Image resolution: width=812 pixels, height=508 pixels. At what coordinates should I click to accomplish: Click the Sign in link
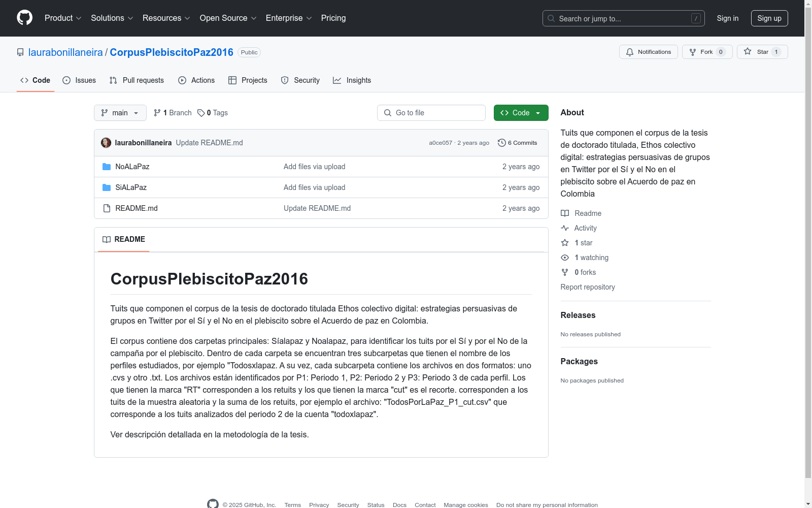click(728, 18)
